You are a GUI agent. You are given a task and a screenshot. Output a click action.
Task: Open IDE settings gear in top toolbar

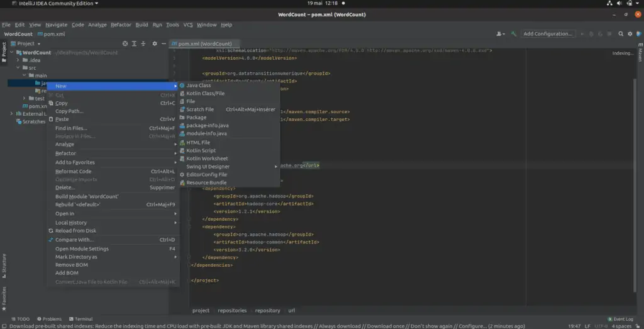tap(631, 34)
